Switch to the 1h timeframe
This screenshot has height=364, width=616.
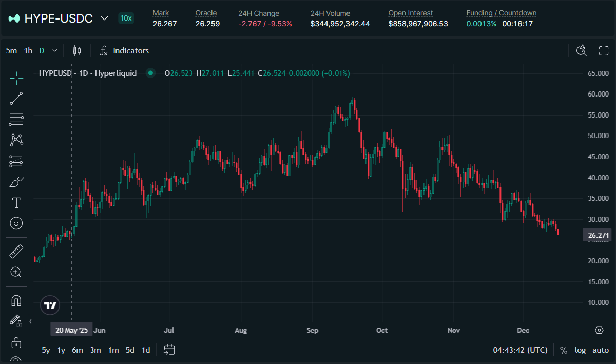(28, 50)
